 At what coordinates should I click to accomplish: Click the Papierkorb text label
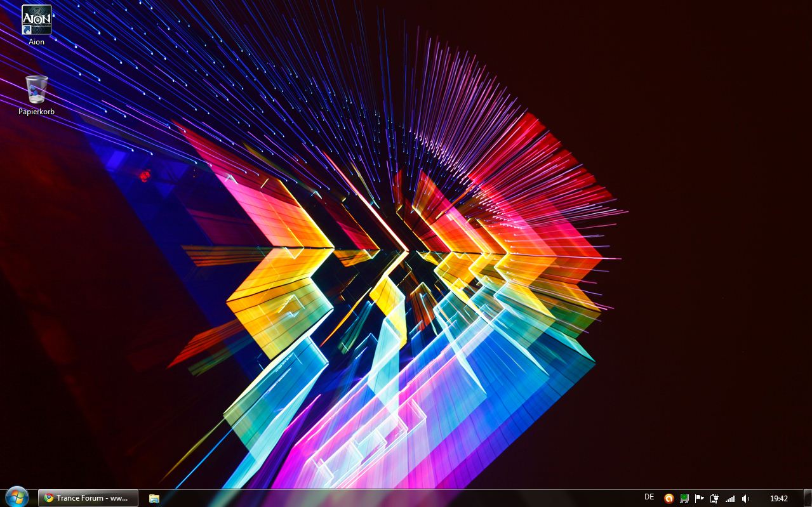36,112
